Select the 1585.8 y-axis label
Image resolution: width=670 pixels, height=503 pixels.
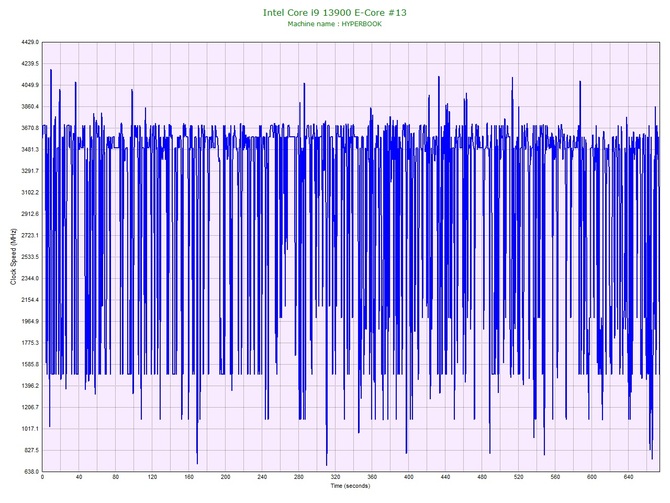click(x=30, y=364)
